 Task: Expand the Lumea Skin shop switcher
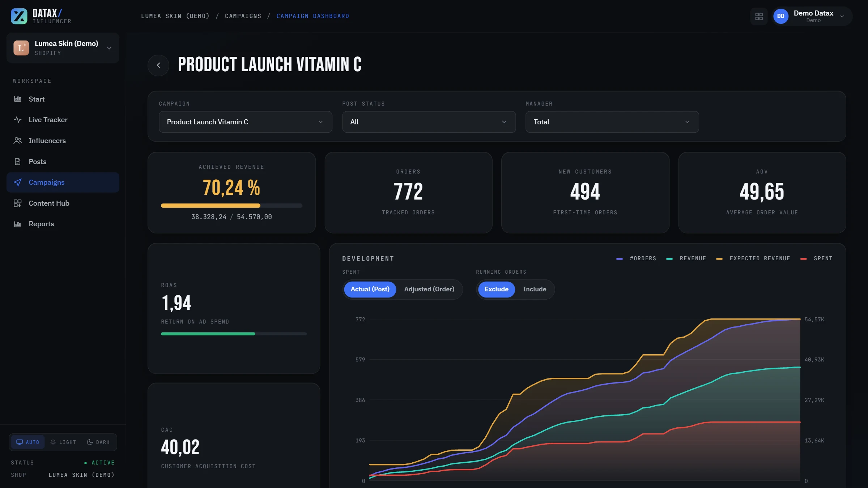63,48
